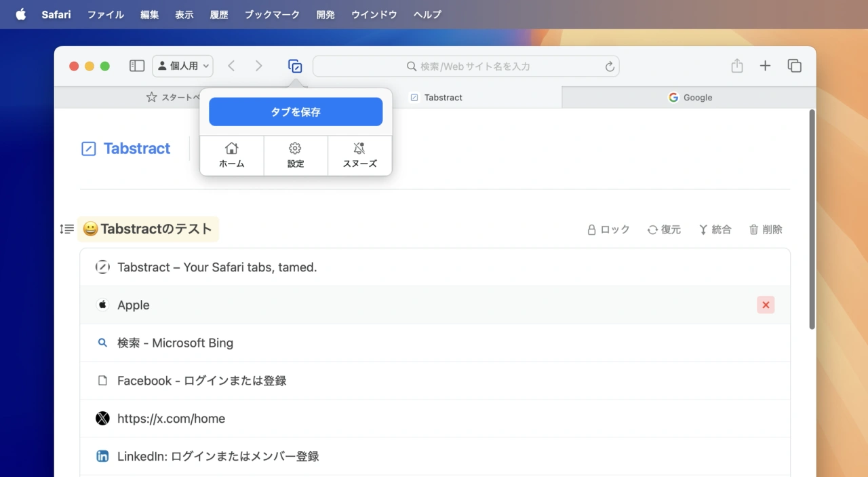Show tab overview
The image size is (868, 477).
pos(794,66)
